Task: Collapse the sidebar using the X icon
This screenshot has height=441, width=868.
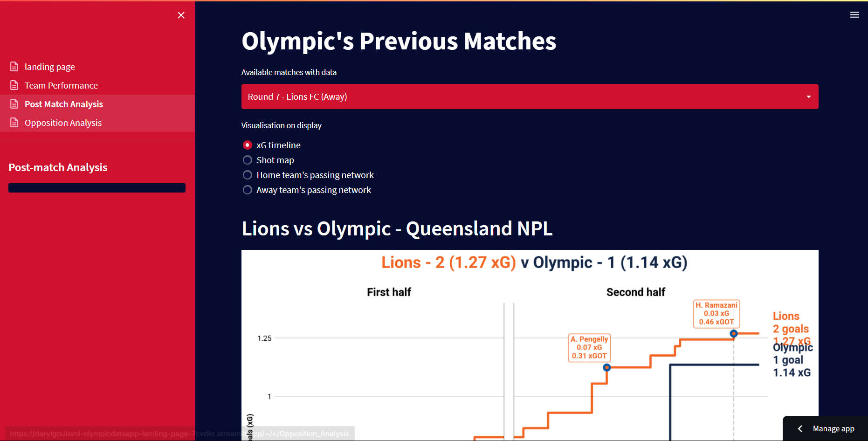Action: 181,15
